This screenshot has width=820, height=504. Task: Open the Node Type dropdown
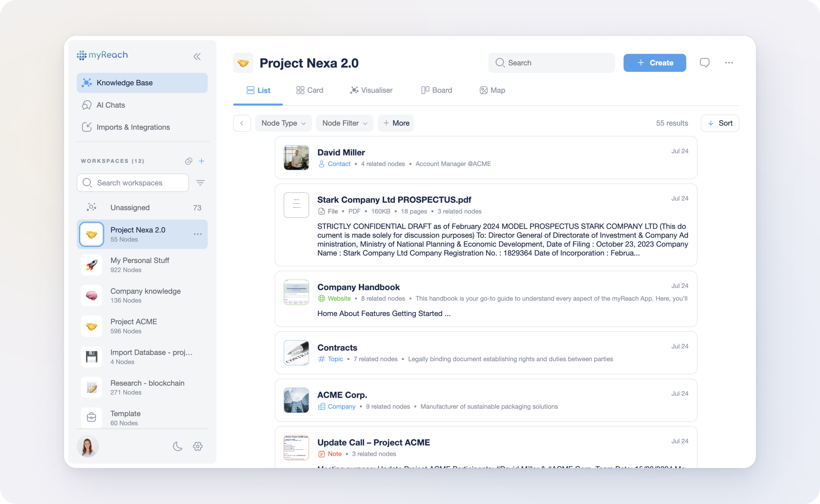pos(283,123)
